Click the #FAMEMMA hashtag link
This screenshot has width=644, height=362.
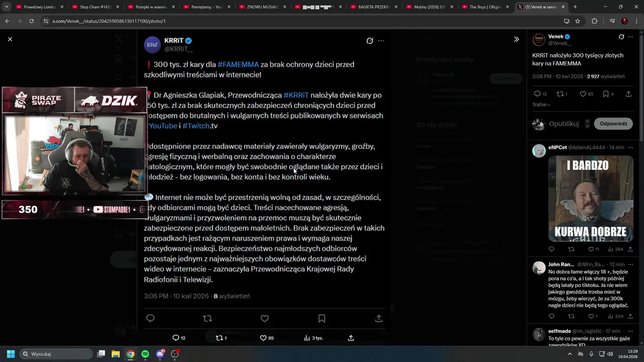pyautogui.click(x=238, y=64)
